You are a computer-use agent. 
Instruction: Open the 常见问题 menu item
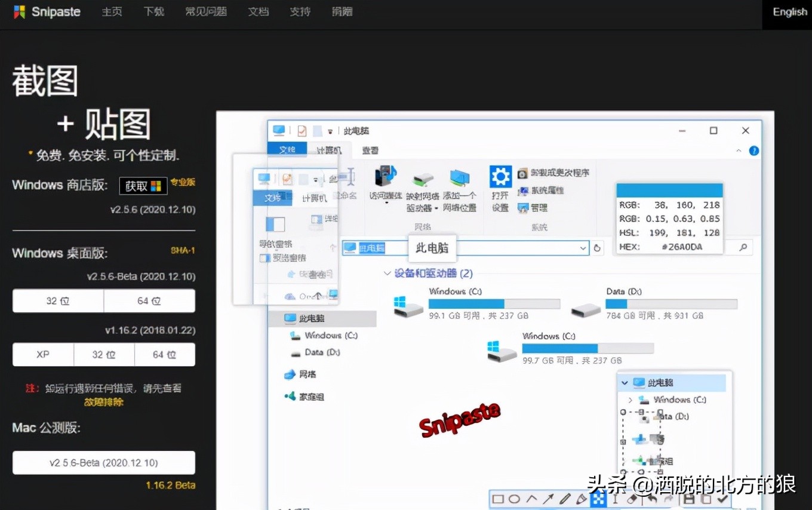pyautogui.click(x=206, y=12)
